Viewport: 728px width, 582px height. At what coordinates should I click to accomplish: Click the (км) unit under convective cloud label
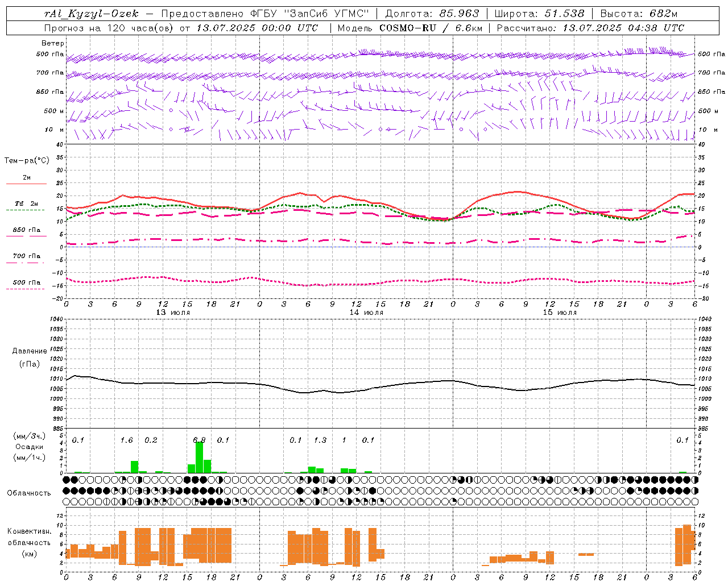pyautogui.click(x=29, y=554)
